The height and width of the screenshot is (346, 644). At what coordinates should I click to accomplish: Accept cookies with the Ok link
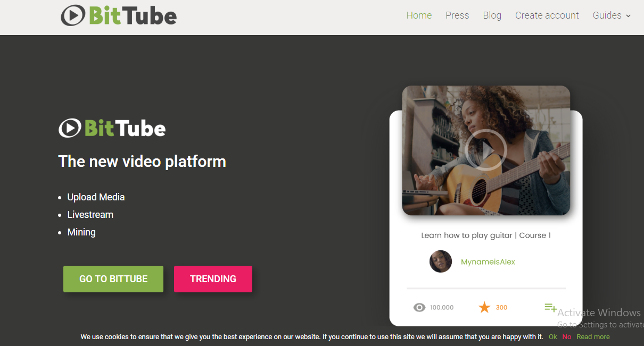(x=553, y=336)
